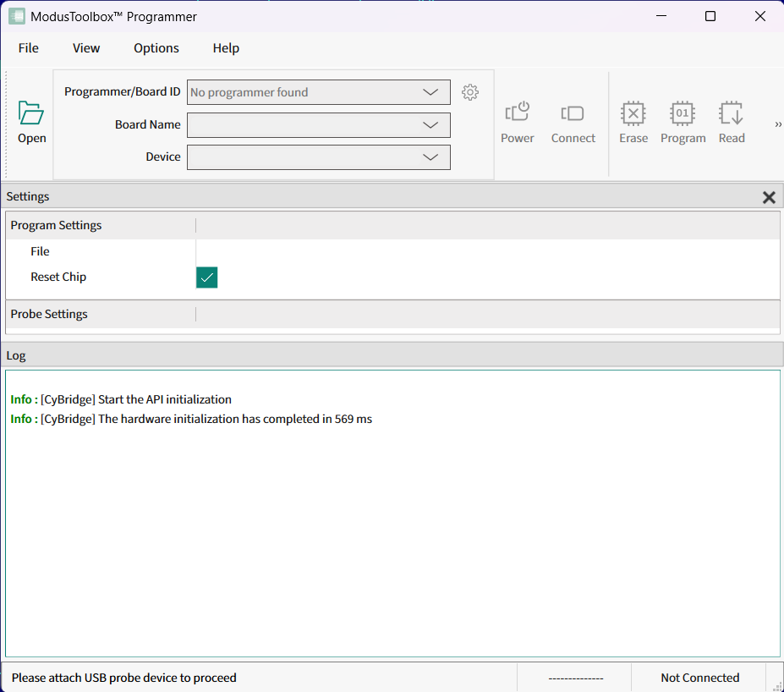Open the Options menu

click(156, 48)
